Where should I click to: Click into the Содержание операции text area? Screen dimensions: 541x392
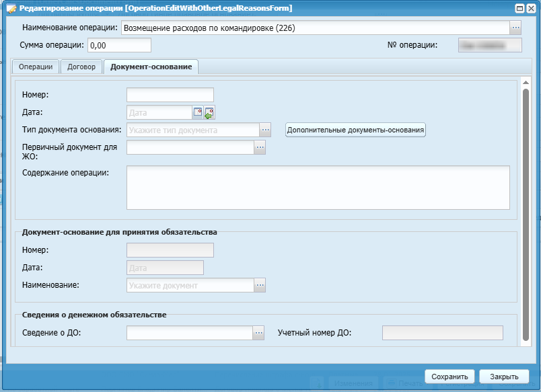pos(318,188)
